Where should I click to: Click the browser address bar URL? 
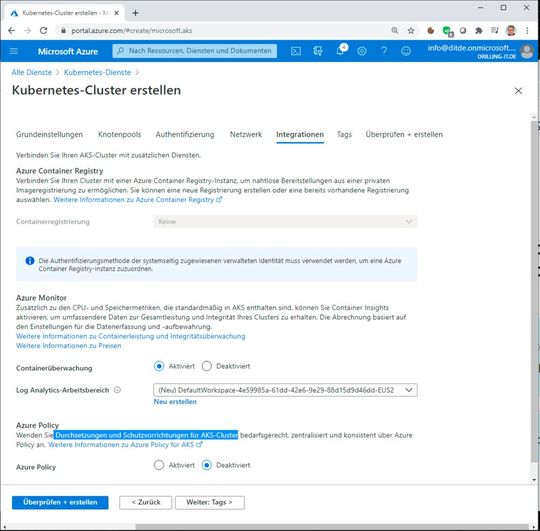click(x=132, y=31)
